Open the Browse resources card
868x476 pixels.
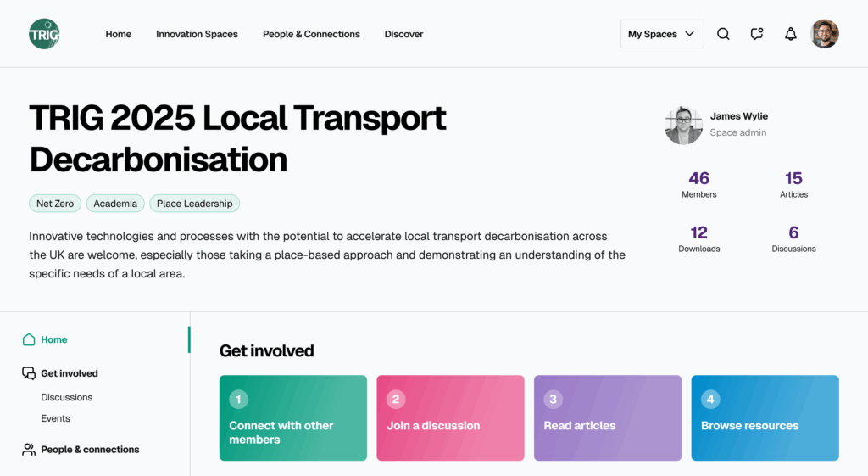click(x=765, y=418)
